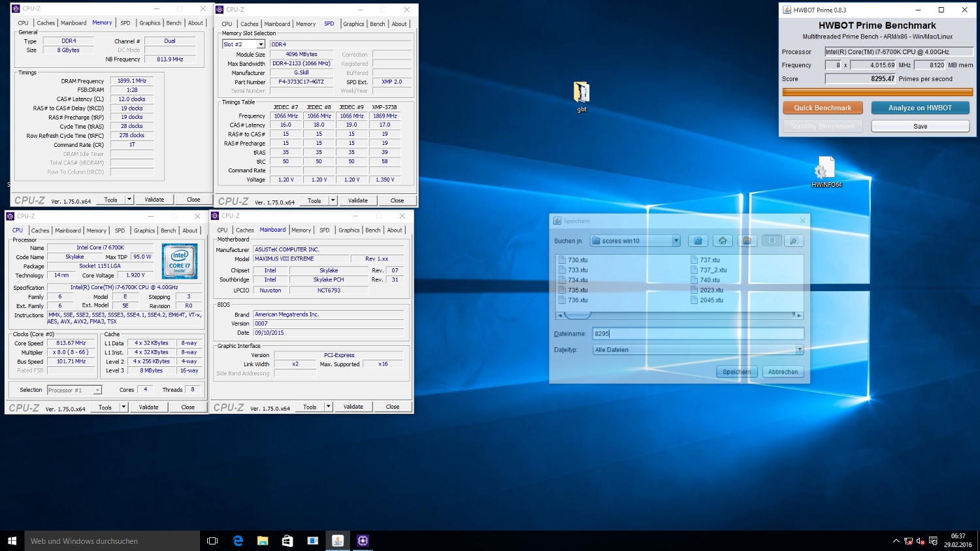Select the 737_2.xtu file
The image size is (980, 551).
coord(709,270)
